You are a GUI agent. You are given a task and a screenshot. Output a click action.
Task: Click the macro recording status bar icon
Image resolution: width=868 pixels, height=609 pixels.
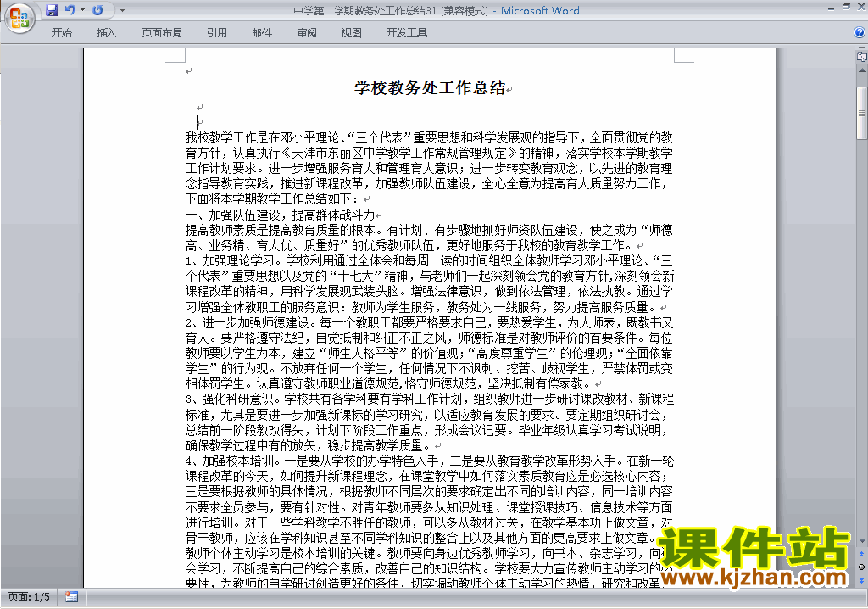(x=71, y=597)
